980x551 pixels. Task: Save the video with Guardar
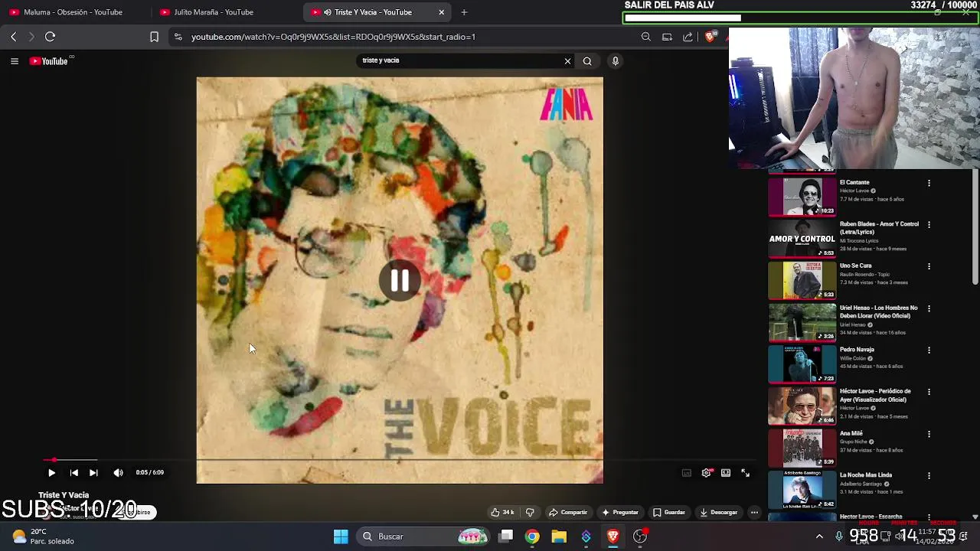click(x=669, y=512)
